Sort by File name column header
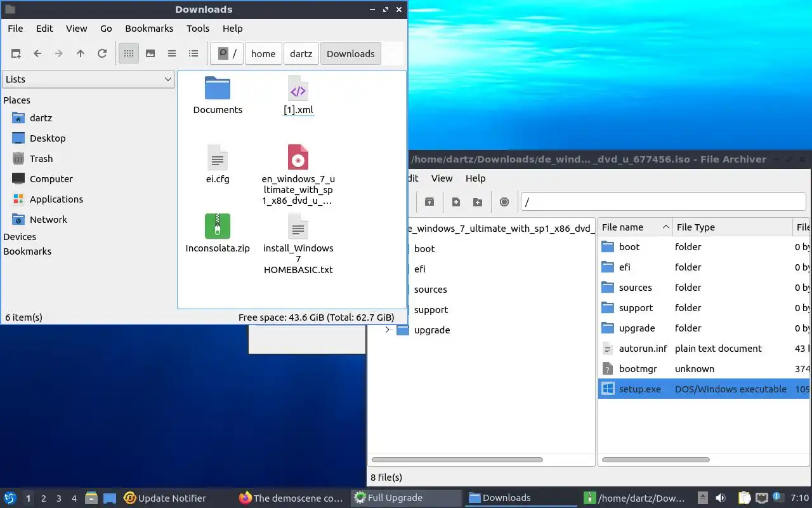This screenshot has width=812, height=508. tap(635, 227)
